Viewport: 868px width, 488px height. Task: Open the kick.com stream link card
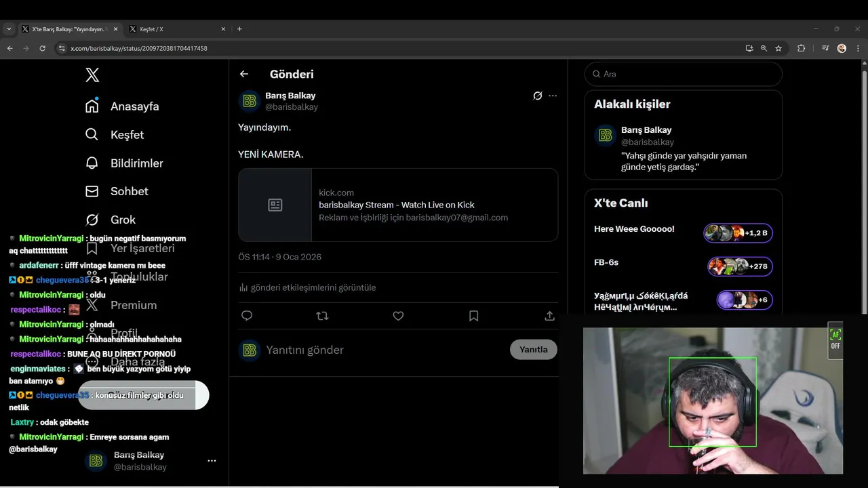[398, 205]
